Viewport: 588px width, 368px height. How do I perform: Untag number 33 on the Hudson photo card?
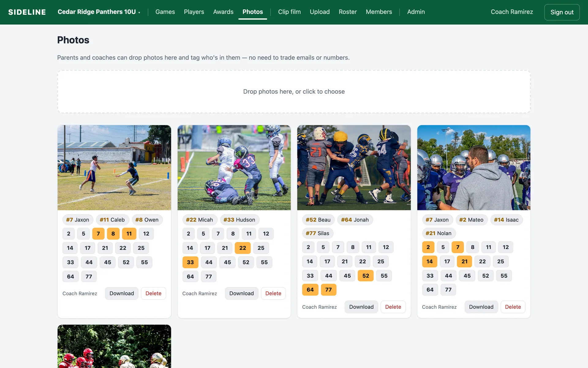(190, 262)
